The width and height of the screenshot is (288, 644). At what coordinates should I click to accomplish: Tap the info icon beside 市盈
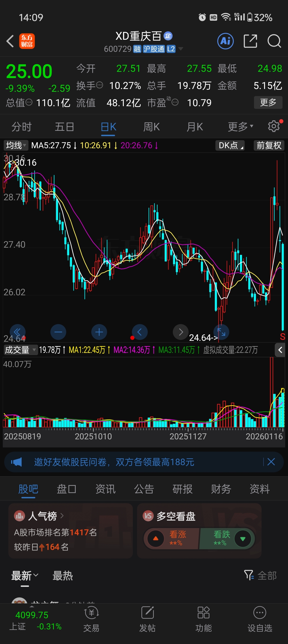pyautogui.click(x=175, y=102)
